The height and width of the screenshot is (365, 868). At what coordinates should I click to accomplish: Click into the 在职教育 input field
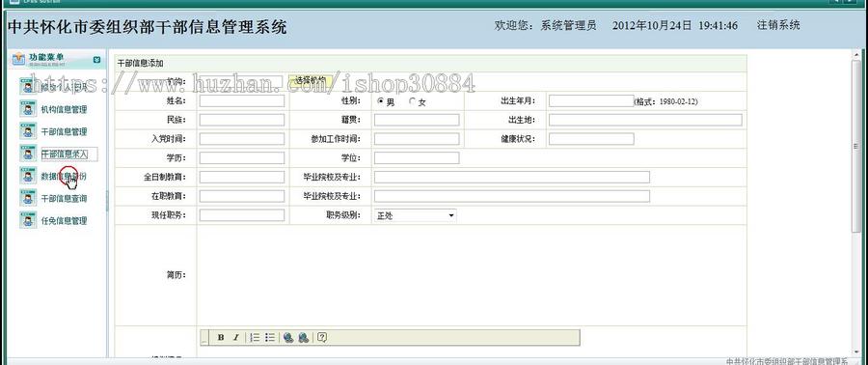pyautogui.click(x=242, y=196)
